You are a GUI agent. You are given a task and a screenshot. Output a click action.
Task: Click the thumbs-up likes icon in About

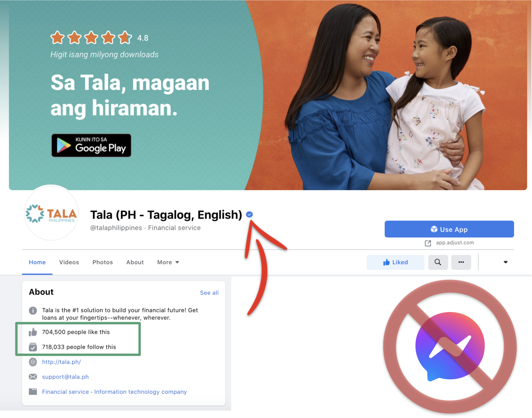33,332
